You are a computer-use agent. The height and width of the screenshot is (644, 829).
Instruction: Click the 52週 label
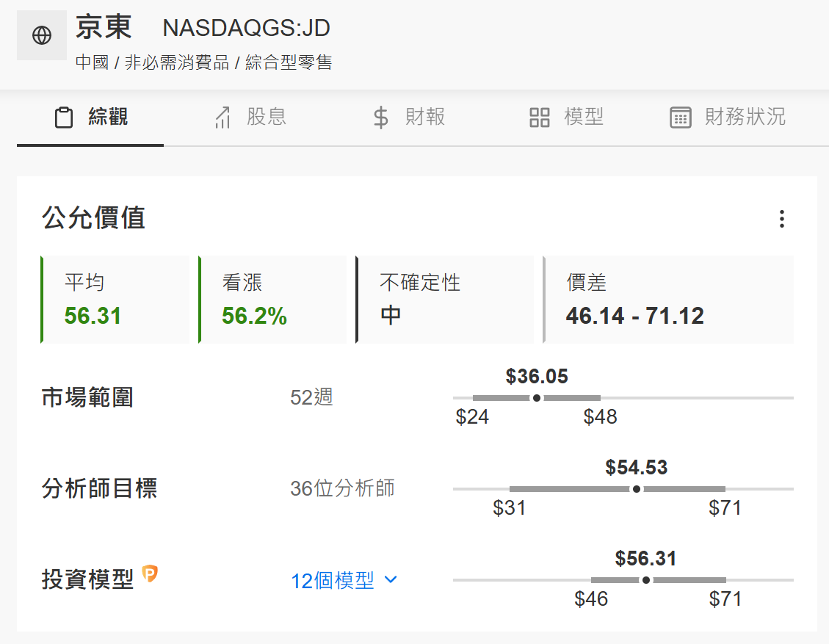point(311,397)
